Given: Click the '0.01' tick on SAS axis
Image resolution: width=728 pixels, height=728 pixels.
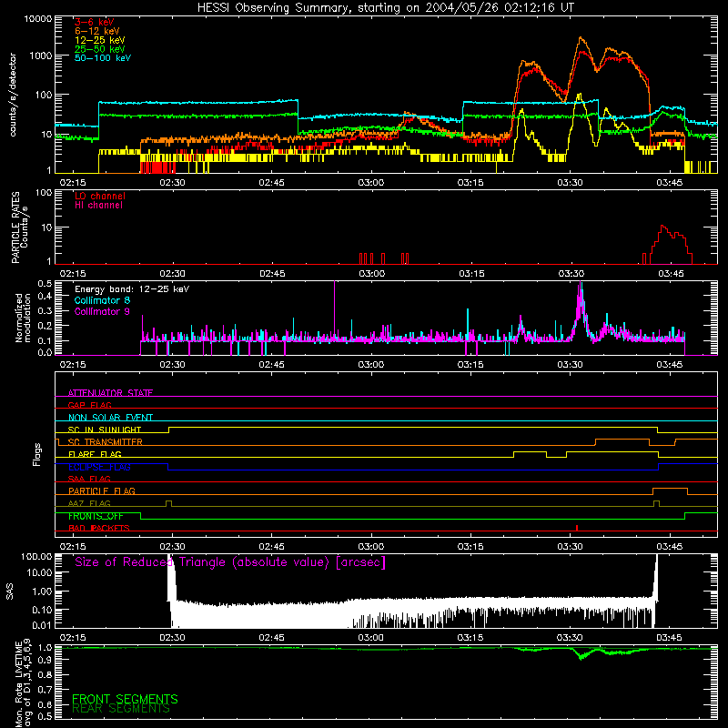Looking at the screenshot, I should point(42,625).
